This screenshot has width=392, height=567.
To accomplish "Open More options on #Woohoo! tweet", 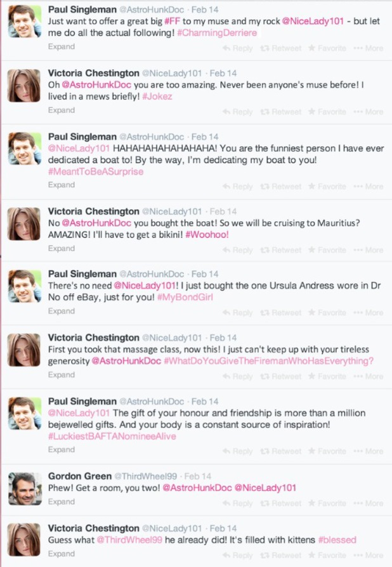I will coord(369,251).
